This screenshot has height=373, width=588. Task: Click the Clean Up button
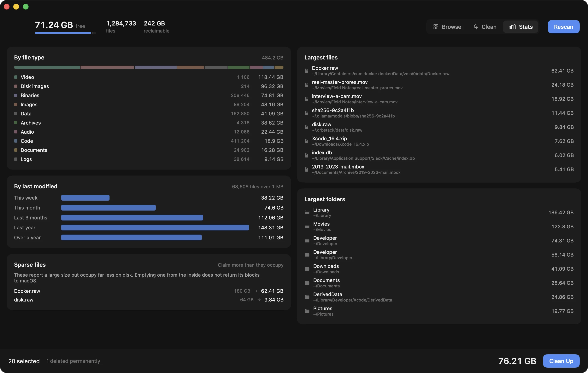(x=561, y=361)
